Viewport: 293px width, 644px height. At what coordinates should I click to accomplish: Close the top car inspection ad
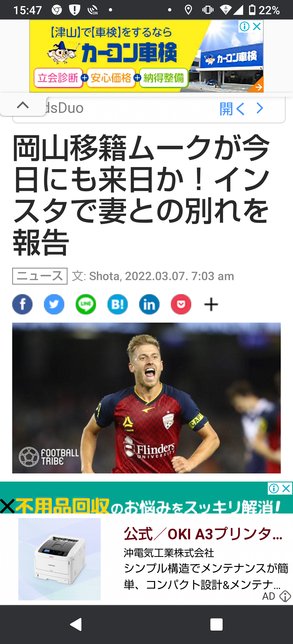257,26
